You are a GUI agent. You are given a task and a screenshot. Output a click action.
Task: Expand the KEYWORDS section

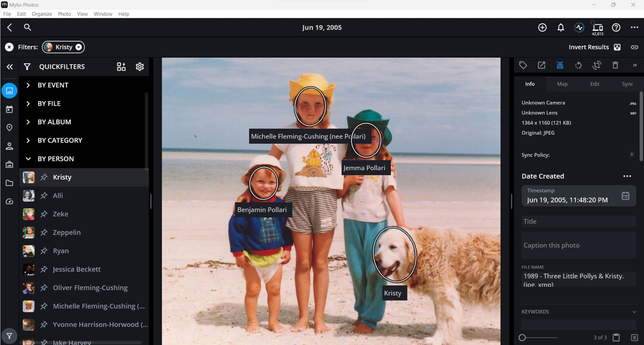click(x=634, y=312)
